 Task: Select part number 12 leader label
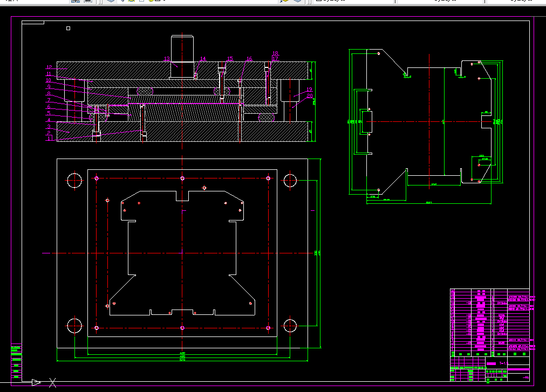49,67
